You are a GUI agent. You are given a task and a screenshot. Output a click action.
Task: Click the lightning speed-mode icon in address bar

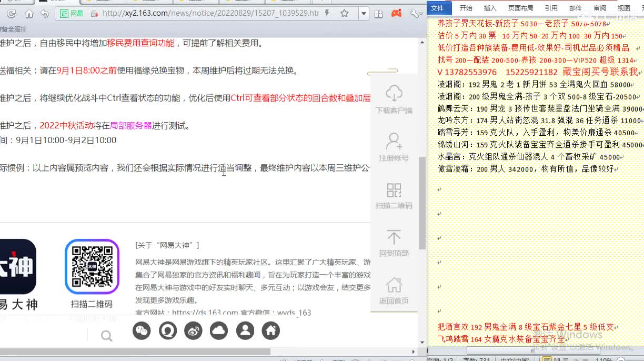(x=327, y=13)
